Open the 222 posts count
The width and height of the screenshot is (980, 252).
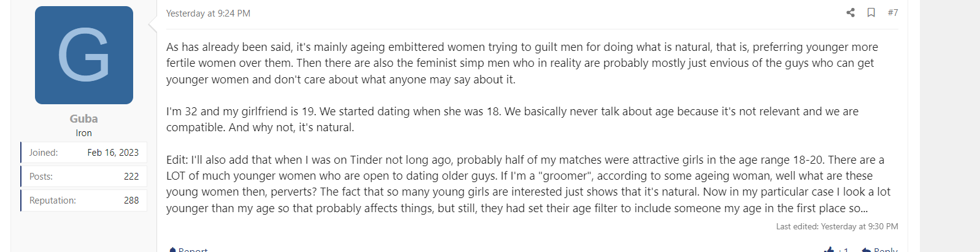tap(131, 177)
